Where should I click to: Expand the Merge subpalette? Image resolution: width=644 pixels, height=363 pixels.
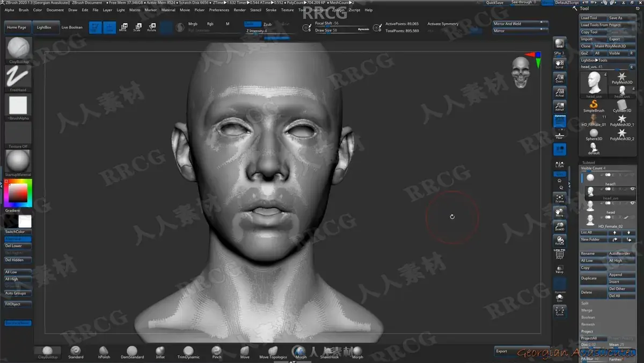pyautogui.click(x=587, y=310)
